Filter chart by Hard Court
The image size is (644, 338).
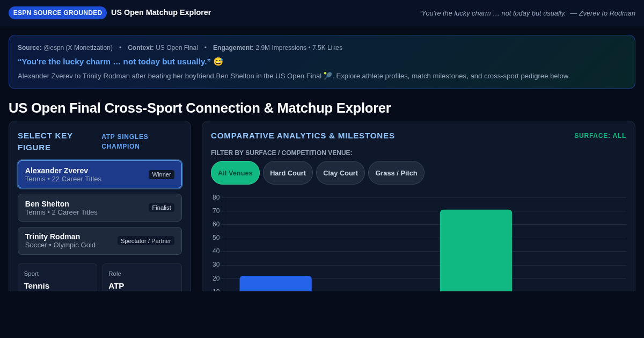pos(288,173)
